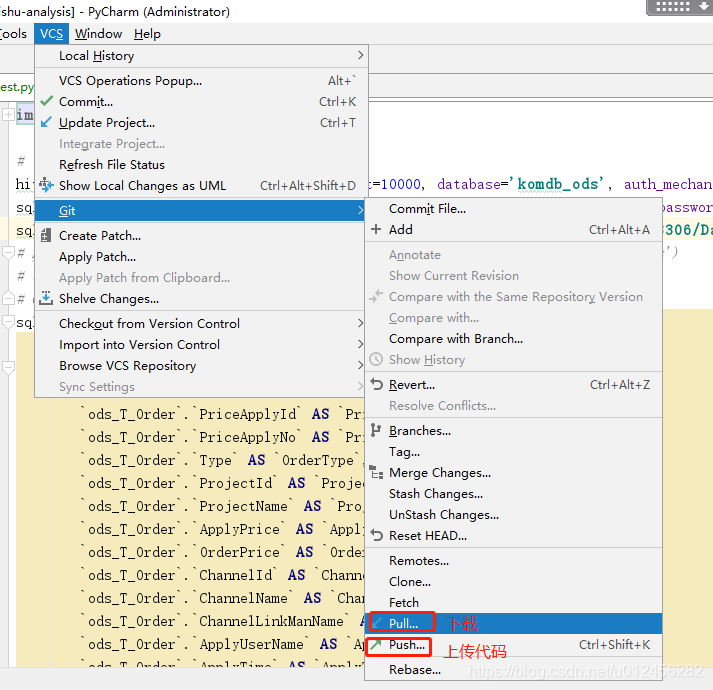Select UnStash Changes... entry

(x=513, y=514)
